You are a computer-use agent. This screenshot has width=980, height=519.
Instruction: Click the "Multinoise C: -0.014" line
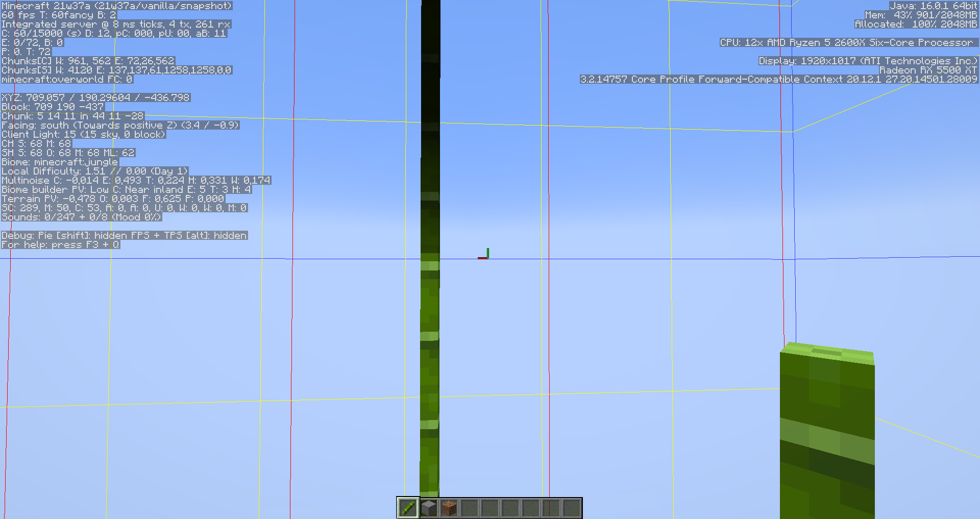pos(136,180)
